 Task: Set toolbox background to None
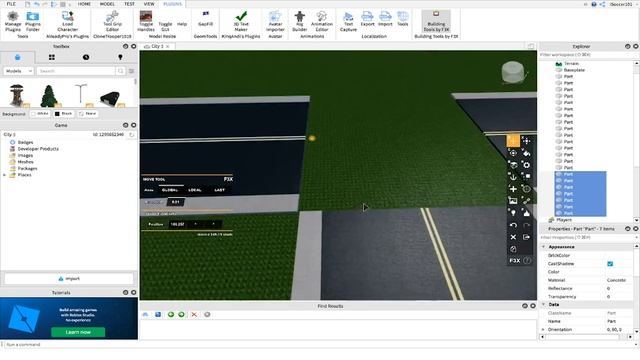tap(88, 113)
